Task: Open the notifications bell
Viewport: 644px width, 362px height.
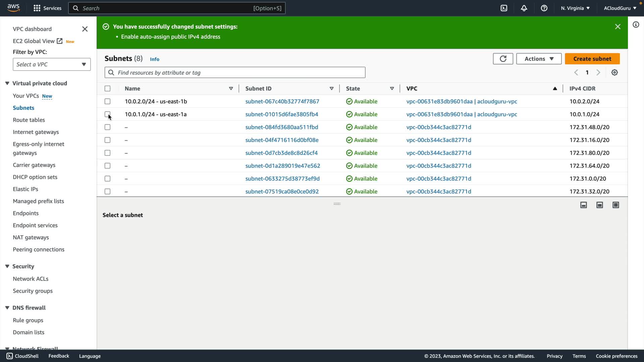Action: click(524, 8)
